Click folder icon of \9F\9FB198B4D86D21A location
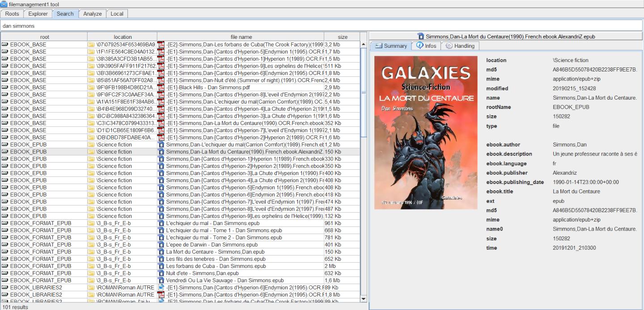Screen dimensions: 644x310 click(x=91, y=87)
